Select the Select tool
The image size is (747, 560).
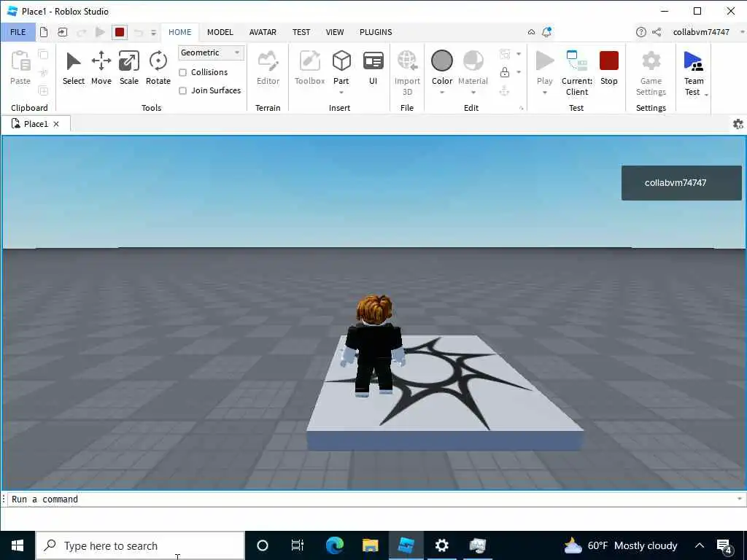coord(74,68)
